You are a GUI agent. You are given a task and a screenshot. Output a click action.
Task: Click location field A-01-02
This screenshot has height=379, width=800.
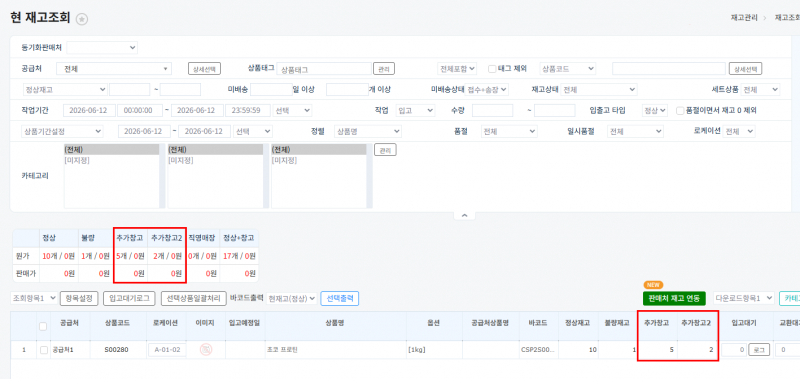tap(167, 350)
